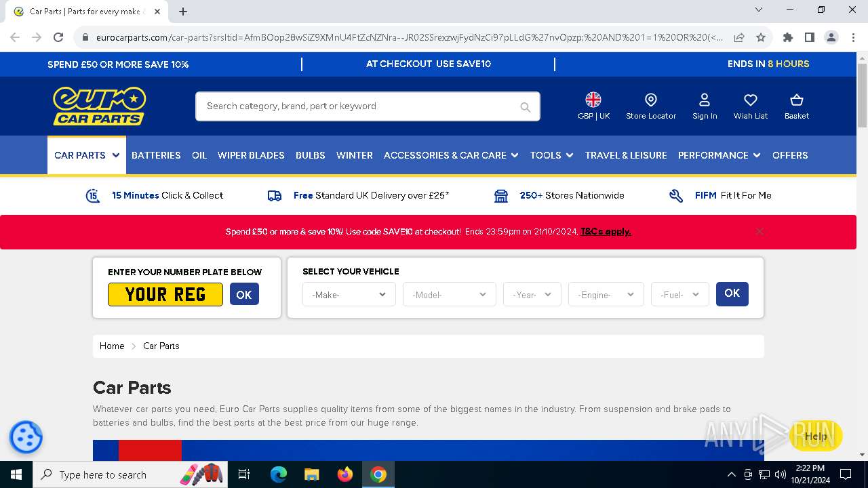Expand the Performance menu
868x488 pixels.
[719, 155]
